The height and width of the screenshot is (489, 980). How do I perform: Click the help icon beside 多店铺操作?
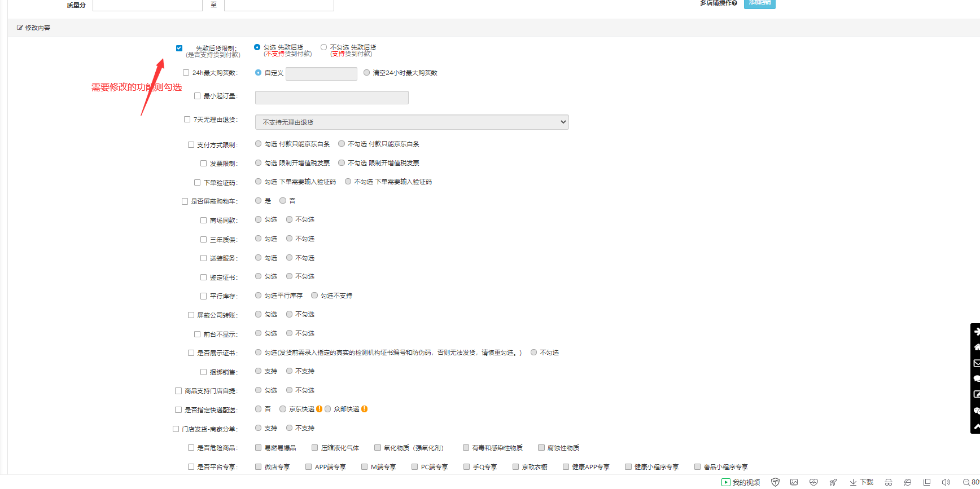click(734, 3)
